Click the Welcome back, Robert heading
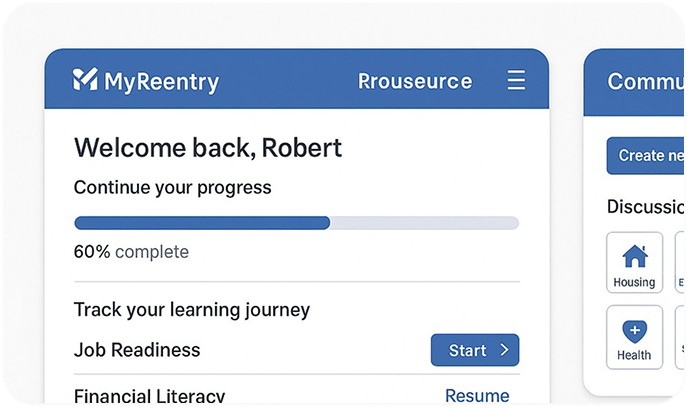Image resolution: width=688 pixels, height=408 pixels. (x=208, y=149)
